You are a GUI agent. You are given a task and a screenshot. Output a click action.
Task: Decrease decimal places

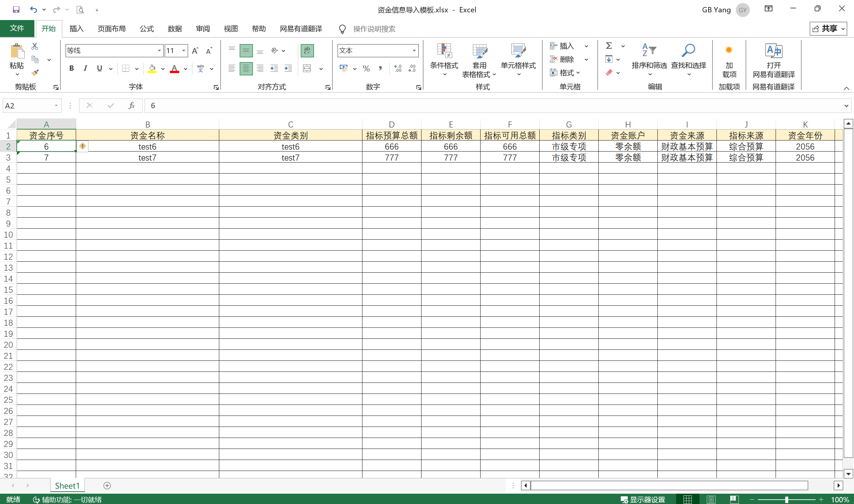click(x=412, y=69)
